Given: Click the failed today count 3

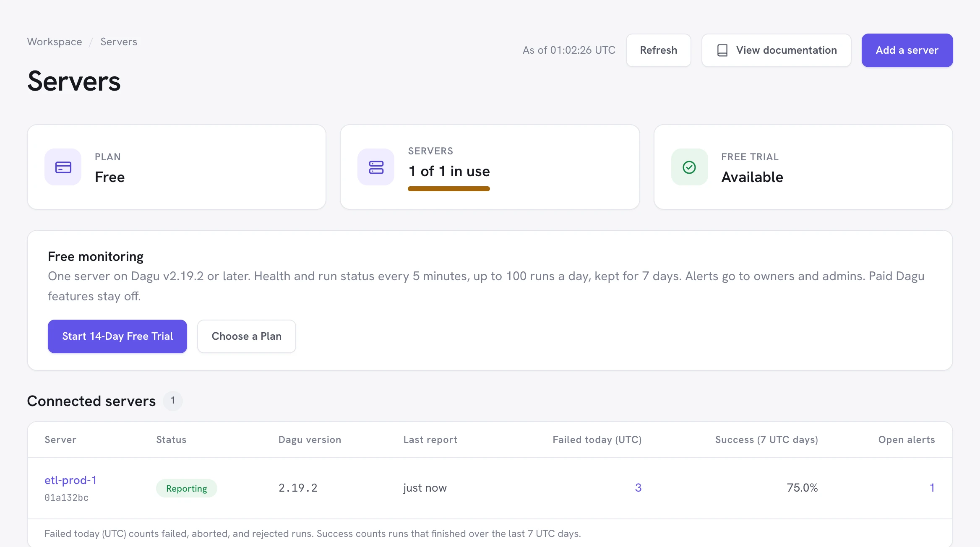Looking at the screenshot, I should tap(638, 487).
